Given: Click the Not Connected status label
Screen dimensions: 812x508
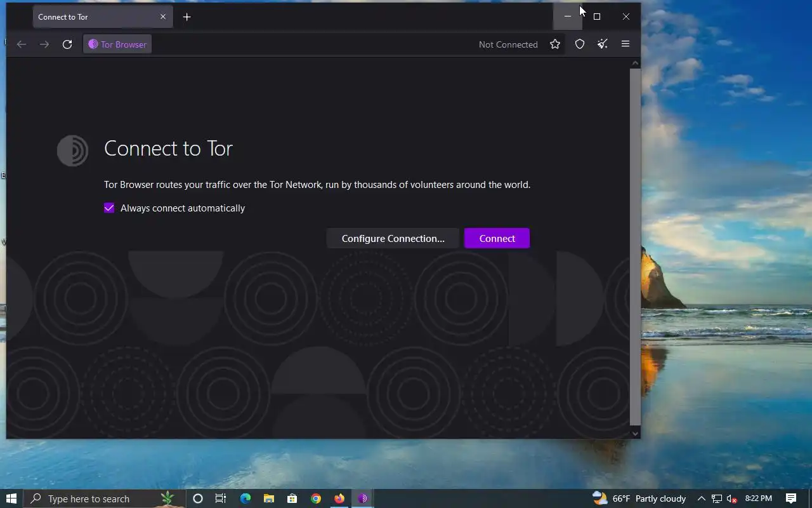Looking at the screenshot, I should coord(508,44).
